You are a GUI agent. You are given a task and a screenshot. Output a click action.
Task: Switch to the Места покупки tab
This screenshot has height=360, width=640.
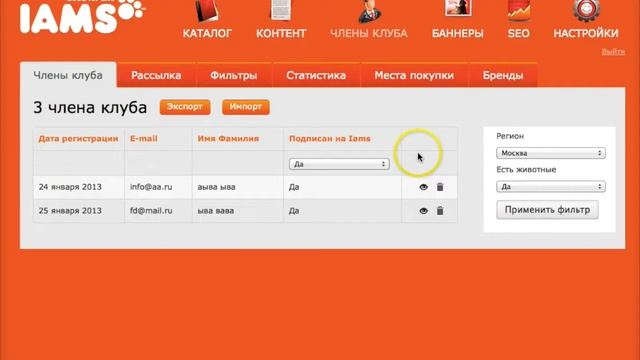coord(414,75)
